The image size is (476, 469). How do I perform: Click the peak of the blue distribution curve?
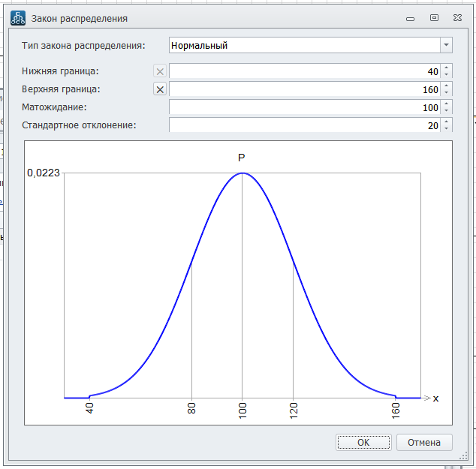[x=242, y=173]
